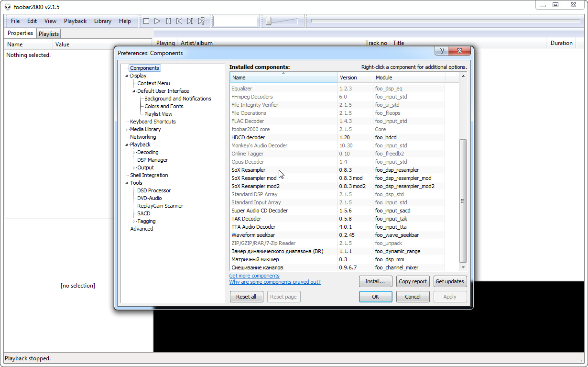Skip to previous track icon
Viewport: 588px width, 367px height.
click(x=179, y=21)
